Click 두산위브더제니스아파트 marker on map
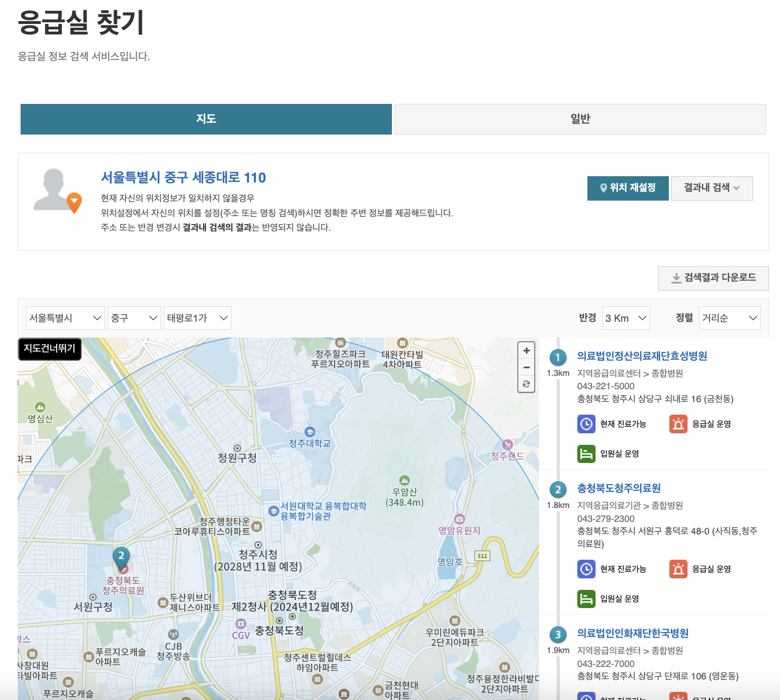 coord(162,602)
